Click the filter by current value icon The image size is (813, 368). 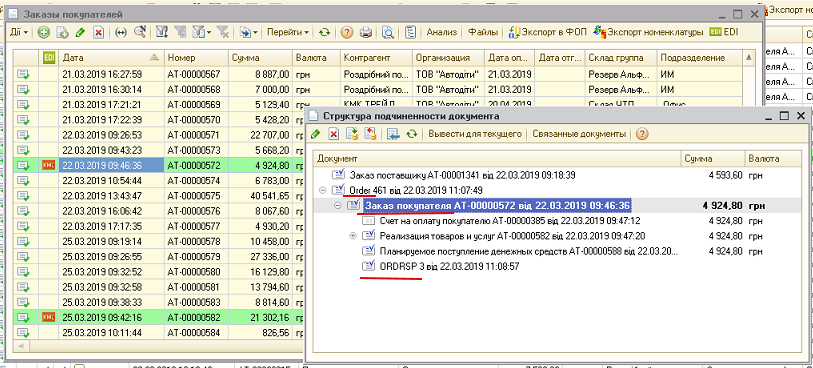[180, 32]
